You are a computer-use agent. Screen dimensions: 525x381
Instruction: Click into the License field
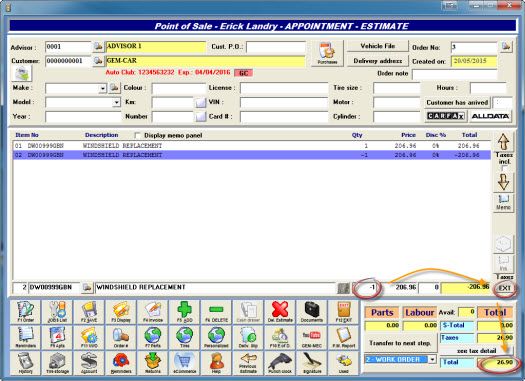click(x=284, y=88)
